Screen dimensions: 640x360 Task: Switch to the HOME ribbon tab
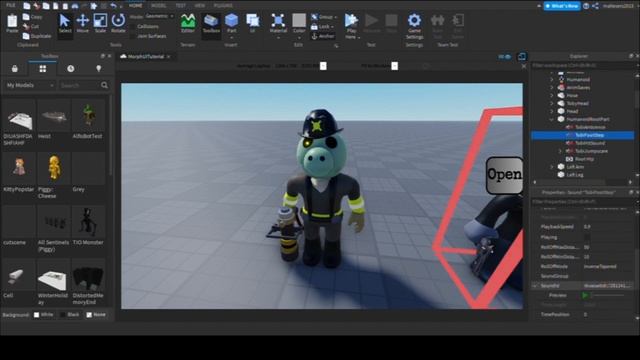point(135,6)
